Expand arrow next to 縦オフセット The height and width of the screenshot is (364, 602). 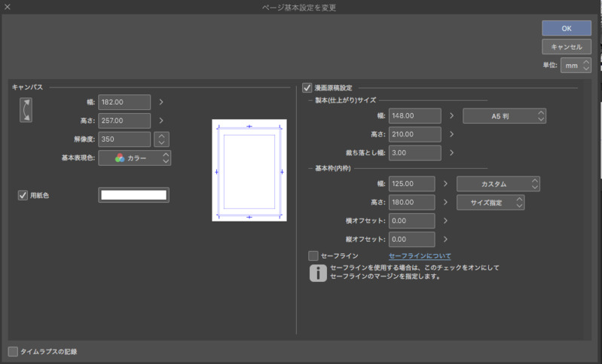tap(445, 239)
